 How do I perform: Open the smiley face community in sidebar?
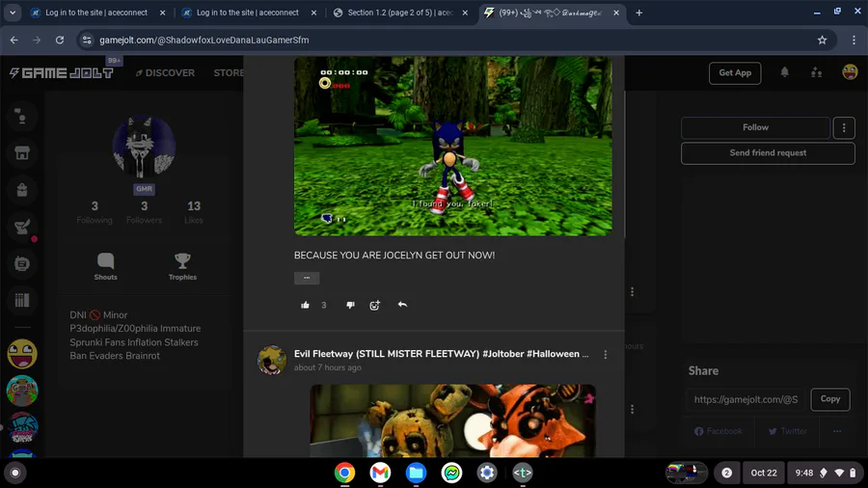[x=22, y=354]
